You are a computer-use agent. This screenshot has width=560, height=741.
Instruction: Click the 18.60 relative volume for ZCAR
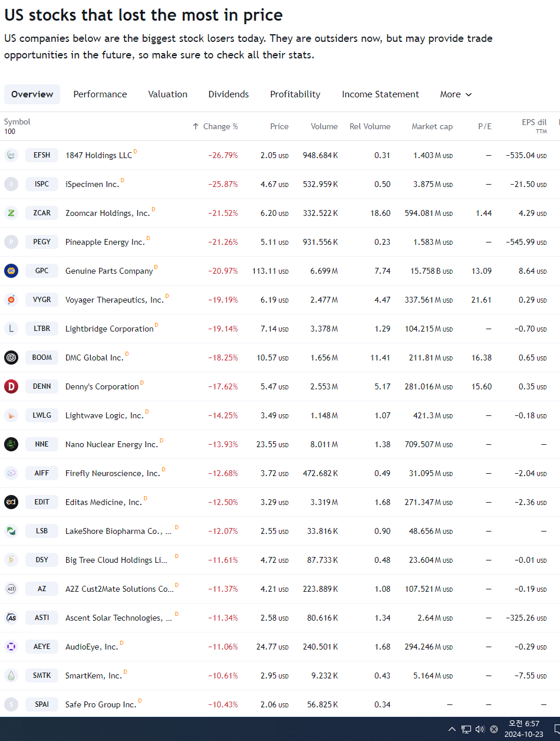tap(380, 213)
